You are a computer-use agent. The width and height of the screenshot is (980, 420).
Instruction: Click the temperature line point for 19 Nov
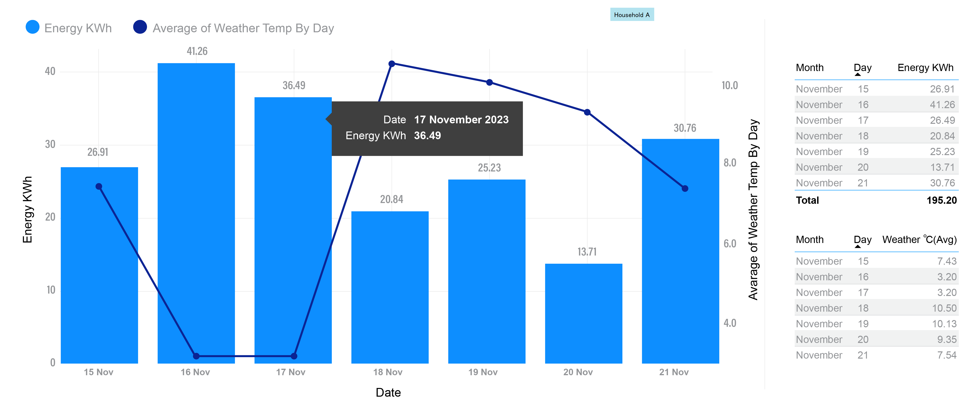(x=490, y=82)
